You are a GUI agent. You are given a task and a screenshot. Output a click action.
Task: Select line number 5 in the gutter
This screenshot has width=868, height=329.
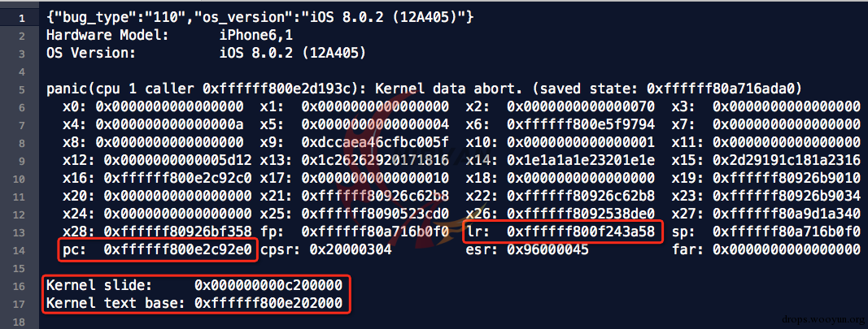point(22,89)
